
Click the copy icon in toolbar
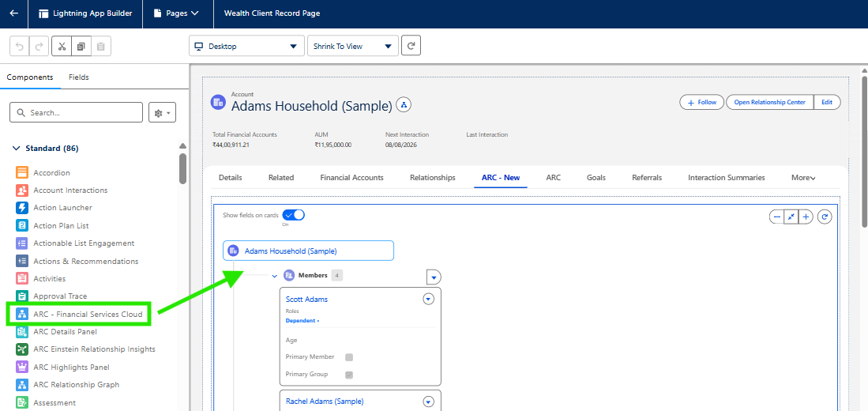81,47
